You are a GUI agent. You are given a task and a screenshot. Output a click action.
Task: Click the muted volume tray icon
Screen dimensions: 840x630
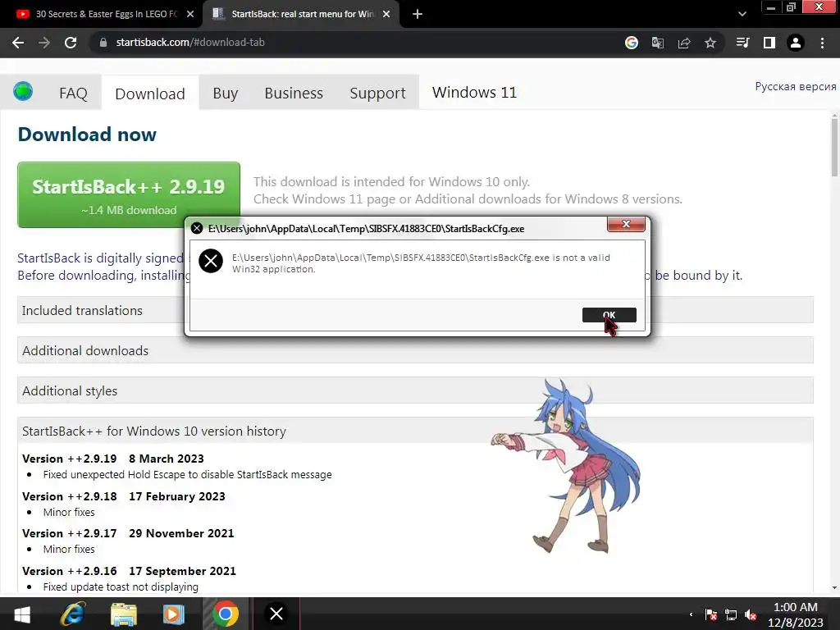point(751,614)
